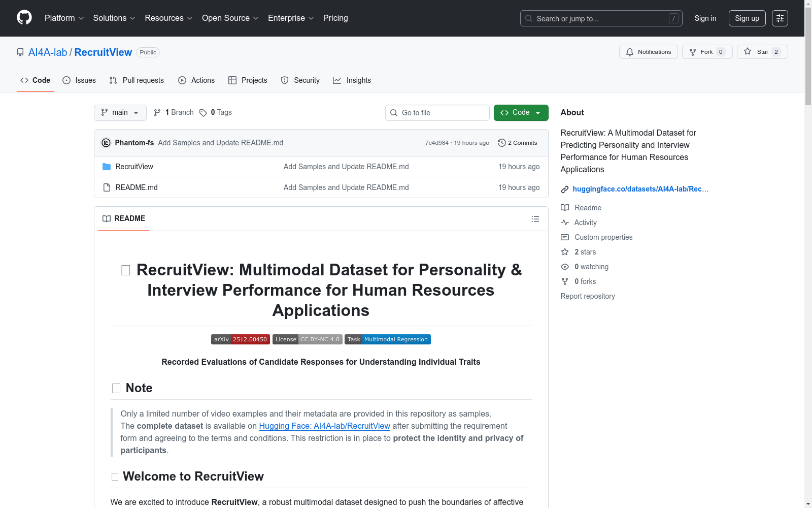Click the Star icon

pos(748,51)
